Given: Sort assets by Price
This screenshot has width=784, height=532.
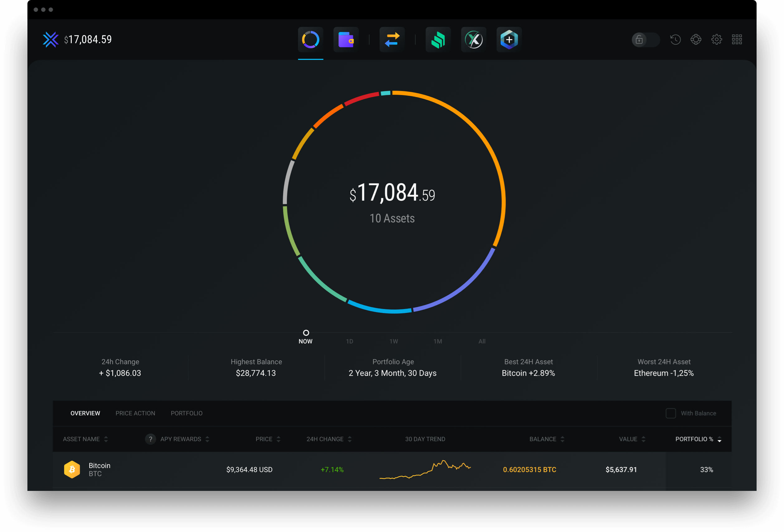Looking at the screenshot, I should click(x=278, y=439).
